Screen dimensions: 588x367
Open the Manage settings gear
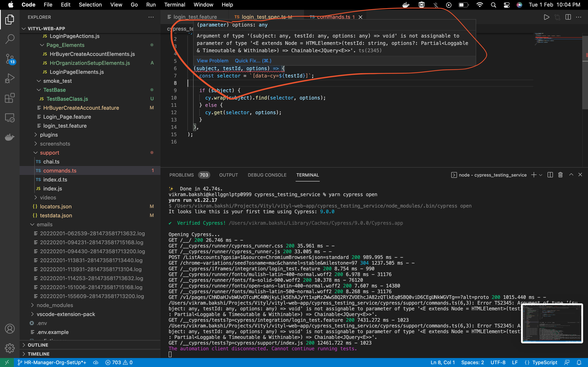tap(10, 348)
